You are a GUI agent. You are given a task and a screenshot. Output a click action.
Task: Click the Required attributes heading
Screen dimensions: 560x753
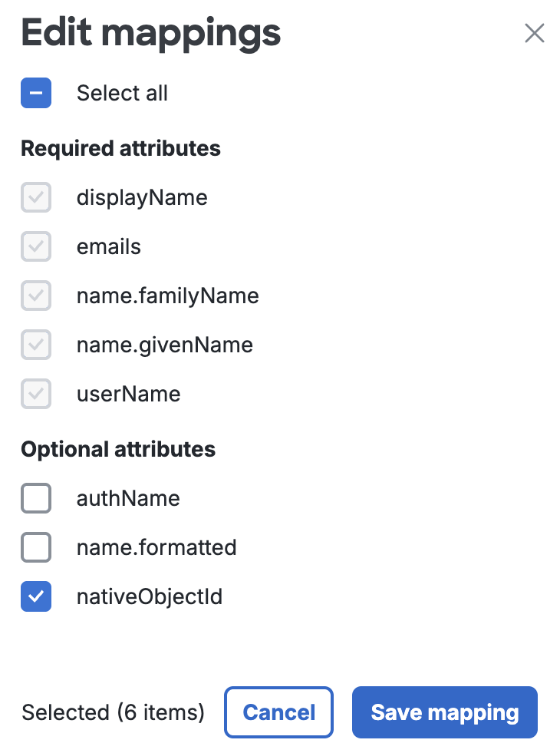point(120,148)
